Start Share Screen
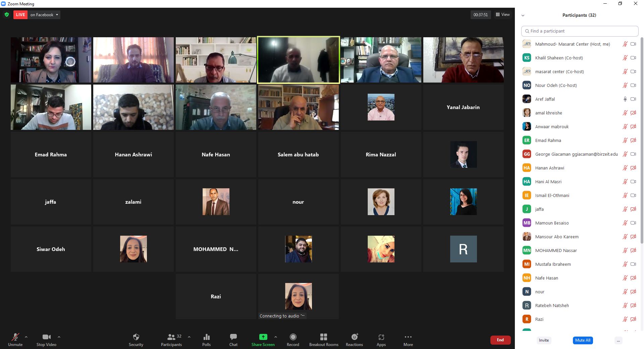The width and height of the screenshot is (644, 349). [x=263, y=340]
